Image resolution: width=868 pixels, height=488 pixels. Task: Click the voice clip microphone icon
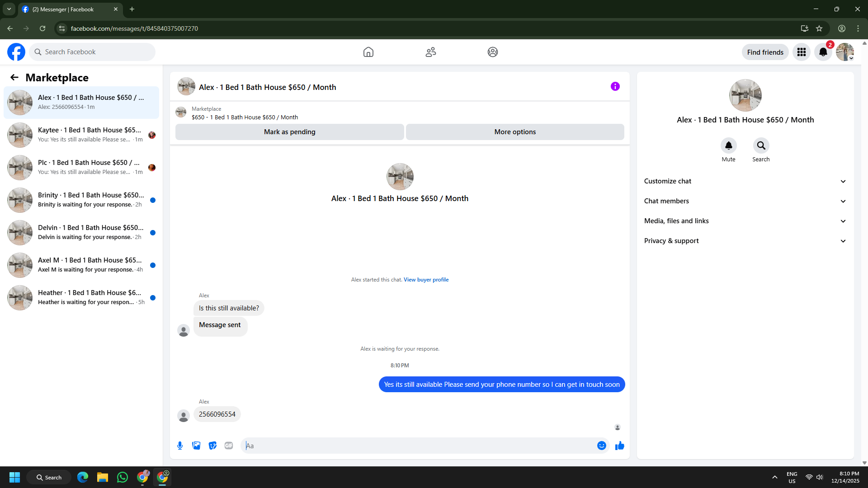click(x=180, y=446)
